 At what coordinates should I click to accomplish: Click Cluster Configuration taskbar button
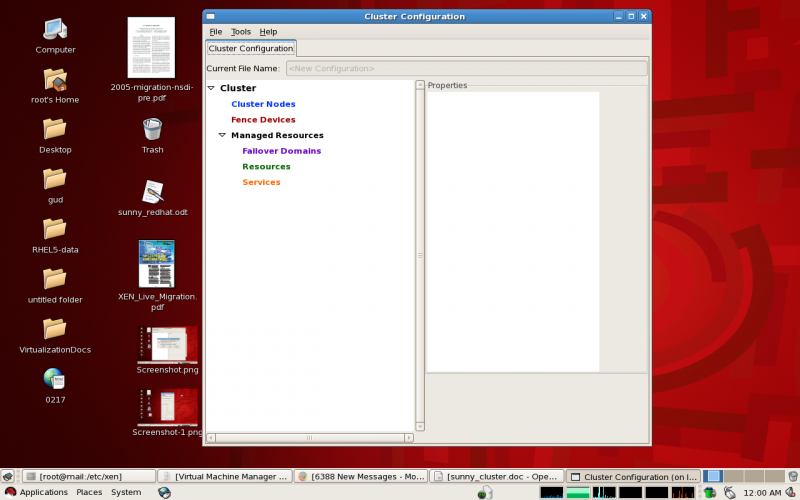pyautogui.click(x=634, y=477)
